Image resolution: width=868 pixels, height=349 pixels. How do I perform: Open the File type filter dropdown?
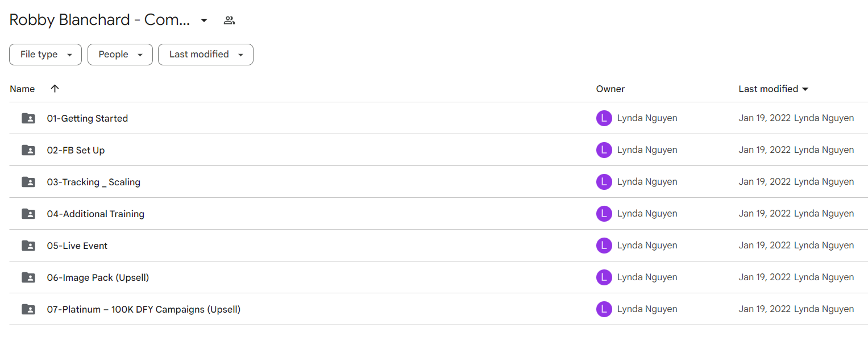[45, 55]
